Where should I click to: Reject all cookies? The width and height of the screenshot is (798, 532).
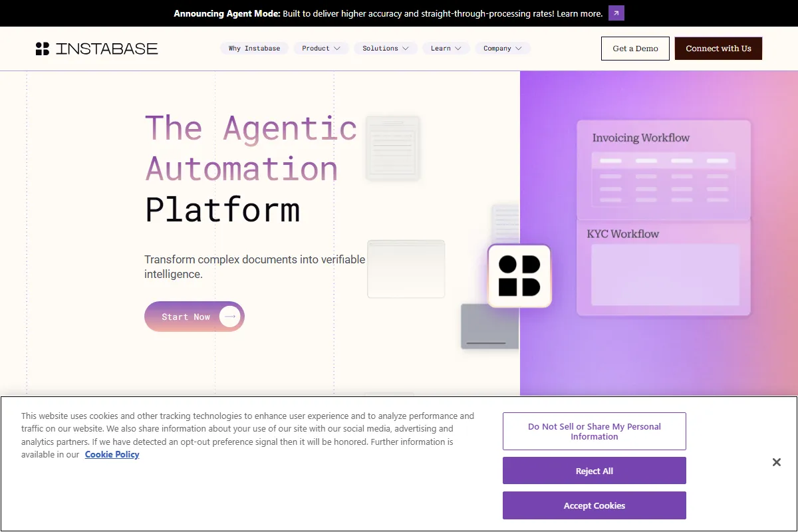tap(594, 471)
